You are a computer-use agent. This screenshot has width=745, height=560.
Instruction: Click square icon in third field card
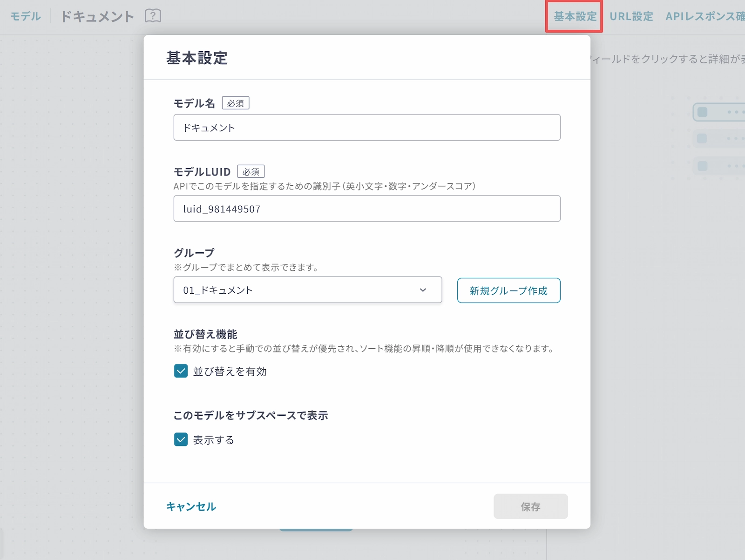(x=702, y=166)
